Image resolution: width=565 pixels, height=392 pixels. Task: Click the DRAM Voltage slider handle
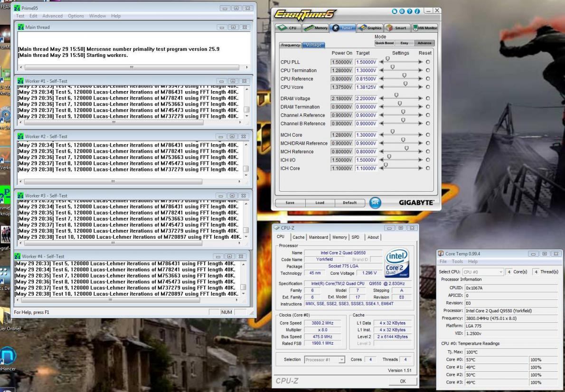[396, 95]
